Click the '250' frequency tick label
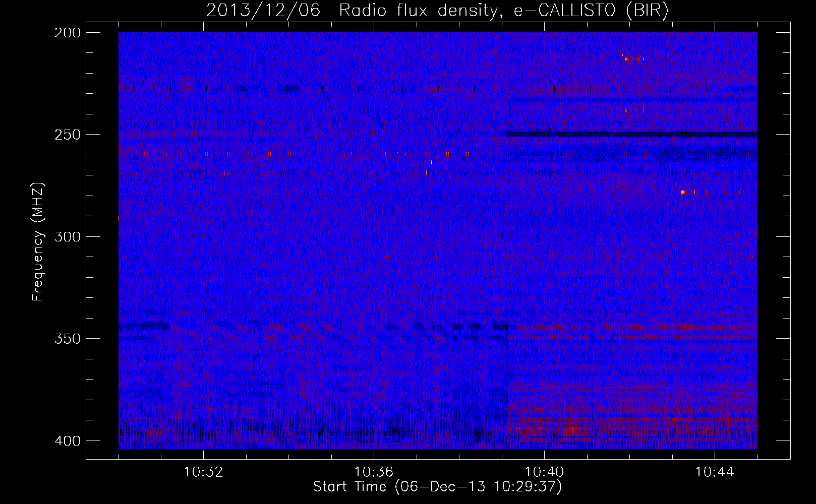This screenshot has width=816, height=504. click(68, 135)
